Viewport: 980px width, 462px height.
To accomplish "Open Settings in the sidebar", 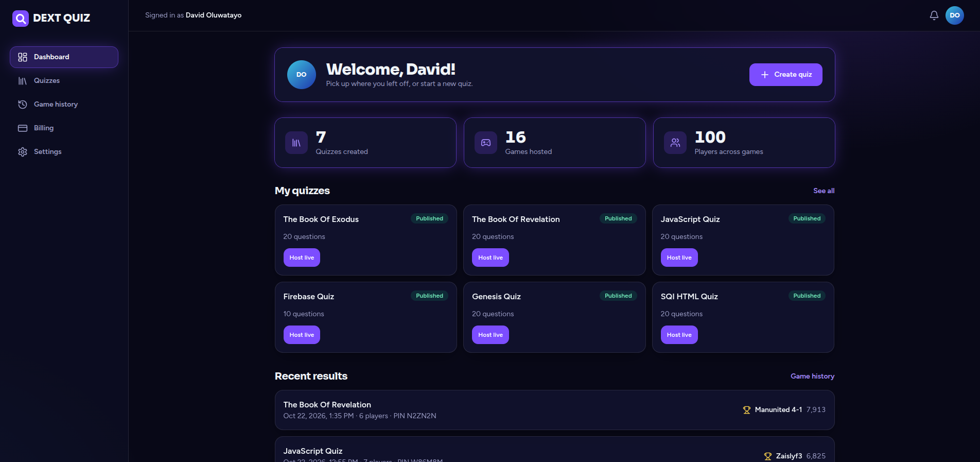I will (64, 152).
